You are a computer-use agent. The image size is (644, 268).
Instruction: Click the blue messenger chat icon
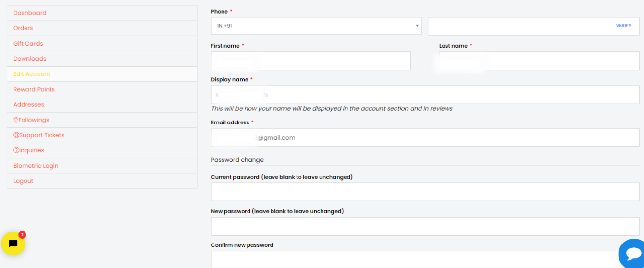(633, 254)
